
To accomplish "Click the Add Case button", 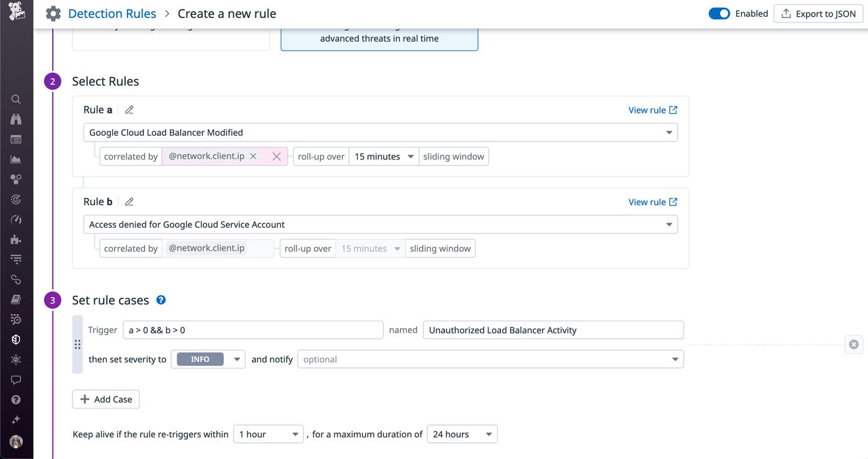I will [x=106, y=399].
